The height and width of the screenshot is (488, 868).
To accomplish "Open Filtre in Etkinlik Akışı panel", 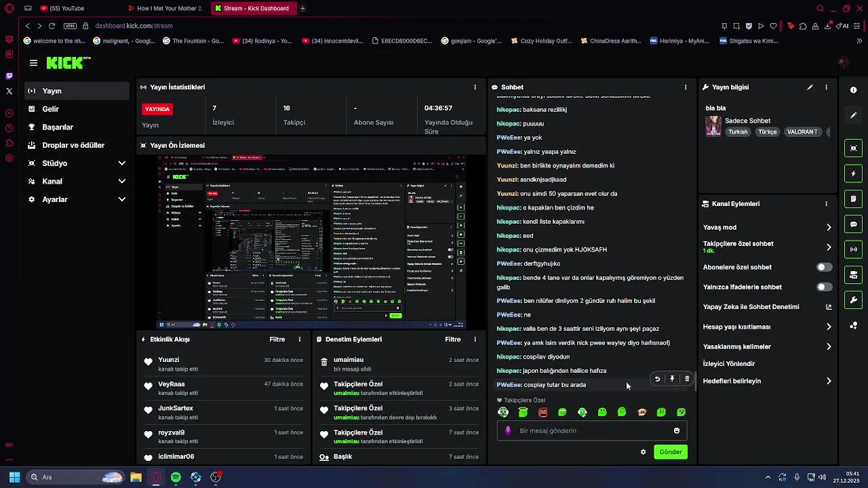I will pyautogui.click(x=277, y=340).
